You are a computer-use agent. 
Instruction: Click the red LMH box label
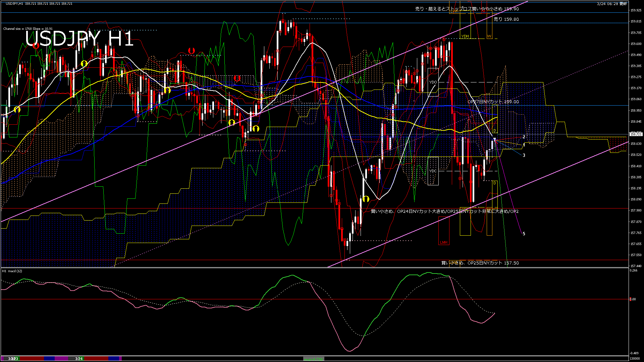(x=443, y=242)
